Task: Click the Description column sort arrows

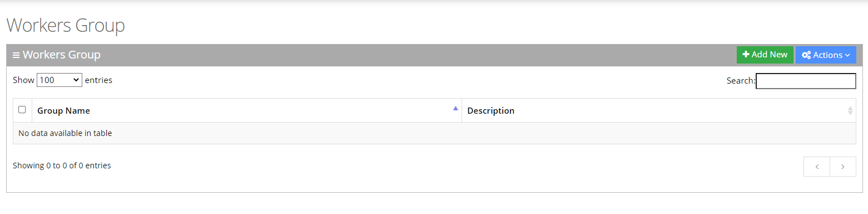Action: 850,110
